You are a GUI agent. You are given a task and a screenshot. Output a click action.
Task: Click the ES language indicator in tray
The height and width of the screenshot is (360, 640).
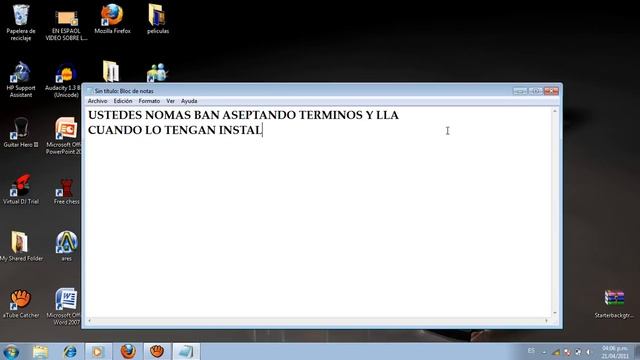coord(531,351)
